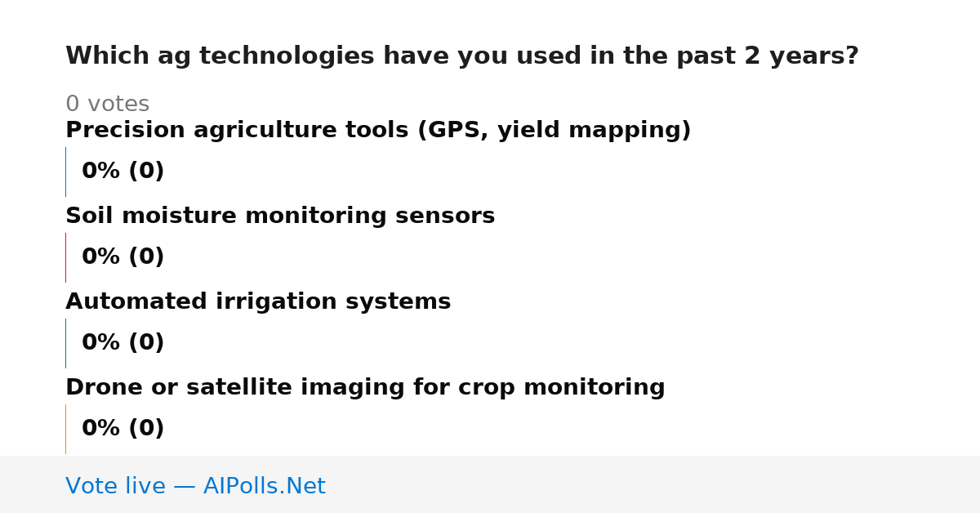This screenshot has width=980, height=513.
Task: Click the 0% (0) result under Automated irrigation
Action: pos(123,343)
